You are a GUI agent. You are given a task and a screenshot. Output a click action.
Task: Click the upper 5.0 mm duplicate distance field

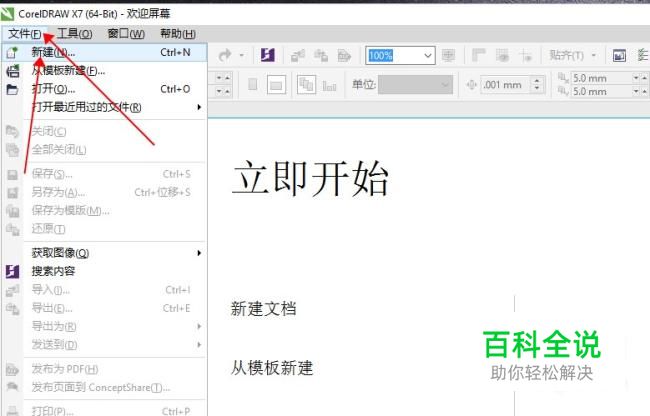(x=601, y=78)
